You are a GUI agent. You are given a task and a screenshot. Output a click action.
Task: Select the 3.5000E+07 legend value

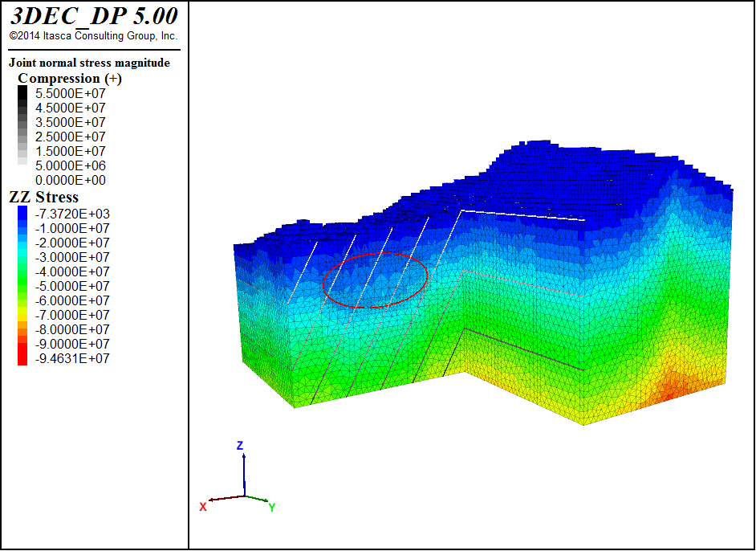click(71, 122)
